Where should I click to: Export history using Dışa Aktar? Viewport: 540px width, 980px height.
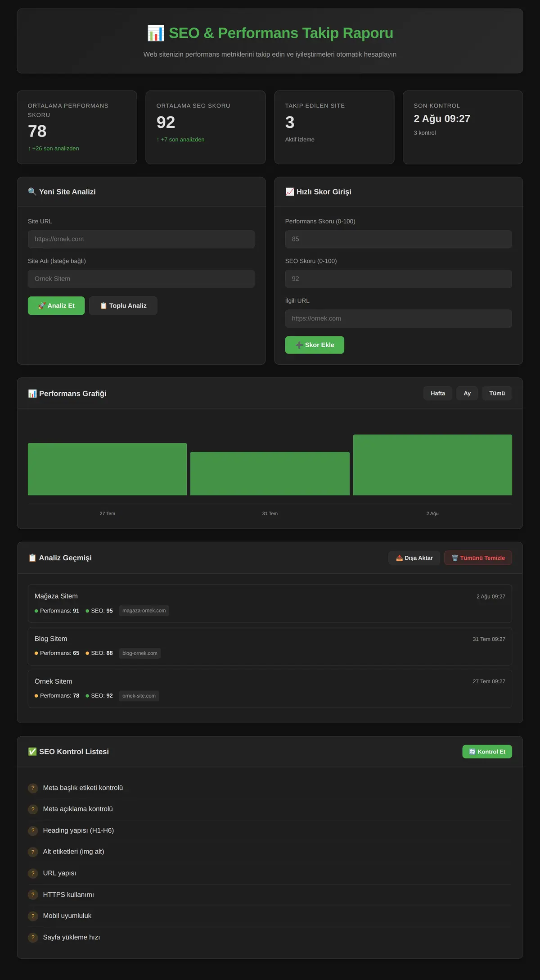pyautogui.click(x=414, y=558)
